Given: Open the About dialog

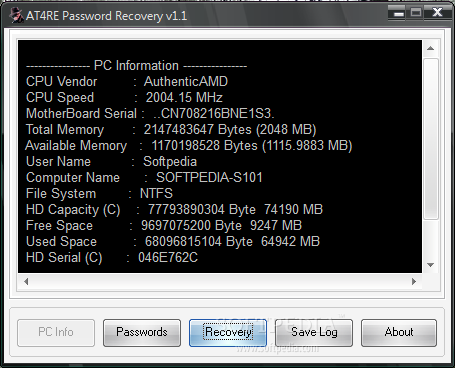Looking at the screenshot, I should pyautogui.click(x=399, y=333).
